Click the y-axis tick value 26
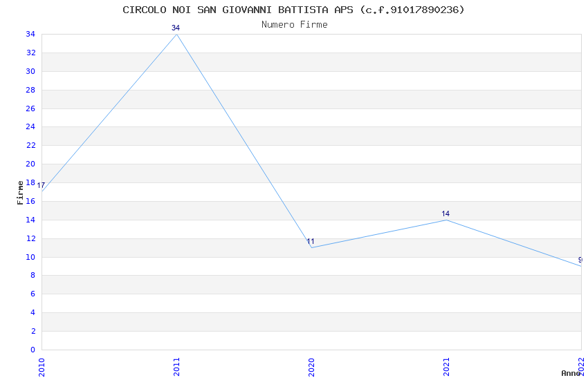 pos(30,108)
